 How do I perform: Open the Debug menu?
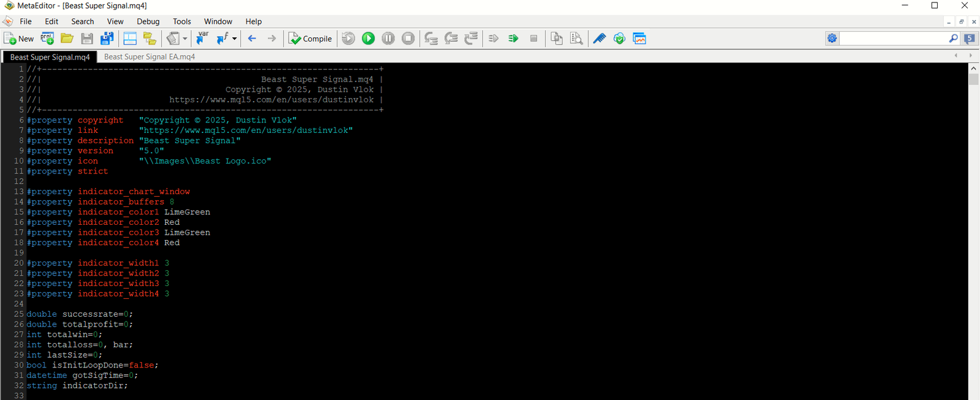click(x=148, y=21)
